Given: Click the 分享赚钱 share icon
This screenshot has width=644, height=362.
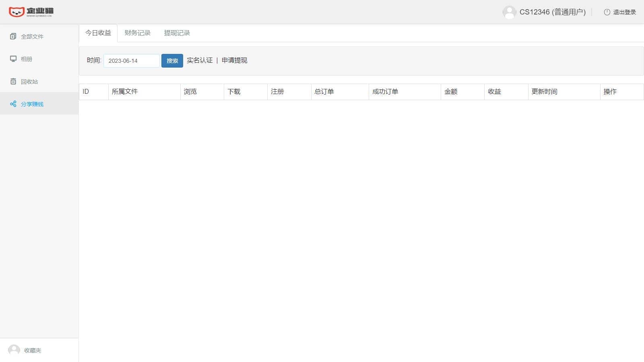Looking at the screenshot, I should (x=13, y=104).
